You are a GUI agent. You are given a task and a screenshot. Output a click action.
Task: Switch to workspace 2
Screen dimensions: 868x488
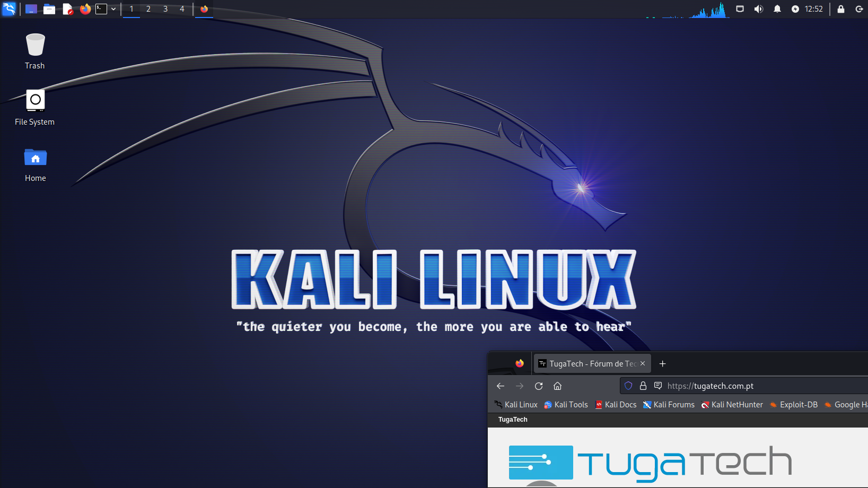pyautogui.click(x=148, y=9)
